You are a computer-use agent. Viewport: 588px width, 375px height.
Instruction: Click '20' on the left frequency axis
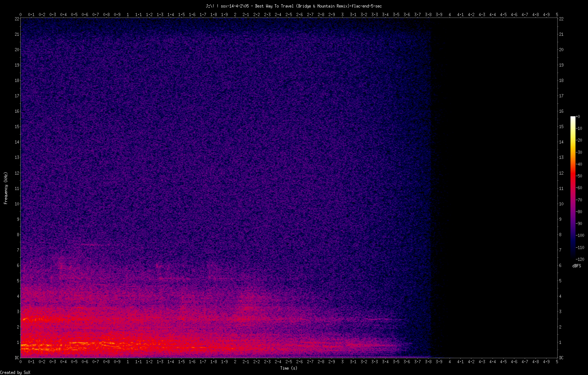tap(17, 50)
